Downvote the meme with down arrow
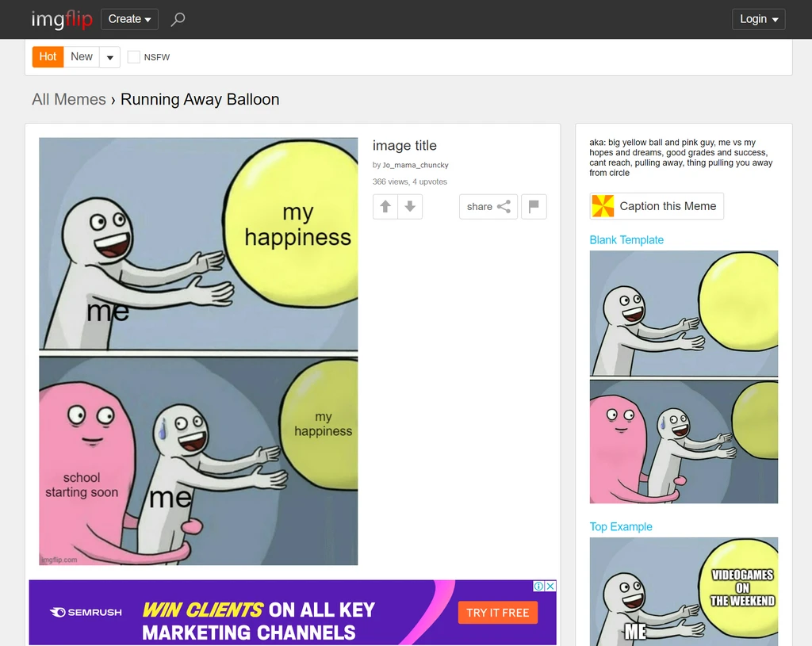This screenshot has width=812, height=646. coord(410,207)
